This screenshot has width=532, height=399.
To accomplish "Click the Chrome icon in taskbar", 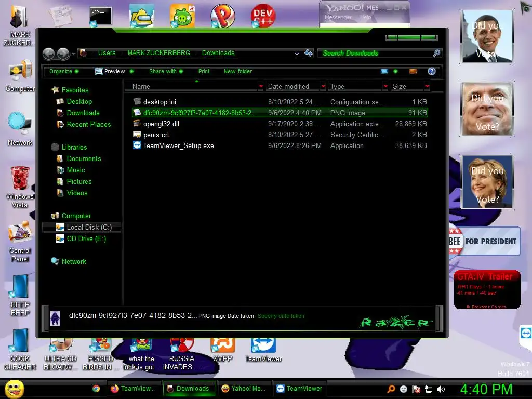I will pyautogui.click(x=96, y=389).
